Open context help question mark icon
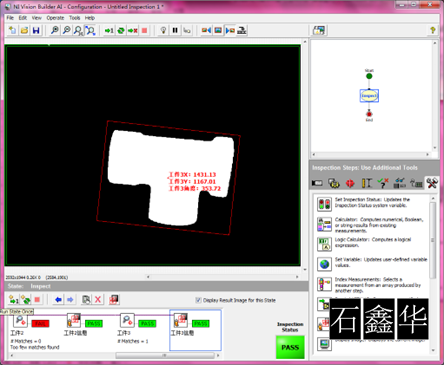Image resolution: width=444 pixels, height=365 pixels. [433, 30]
